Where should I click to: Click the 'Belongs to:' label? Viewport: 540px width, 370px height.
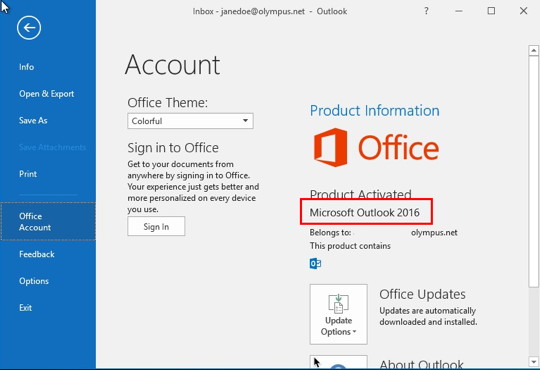(330, 233)
